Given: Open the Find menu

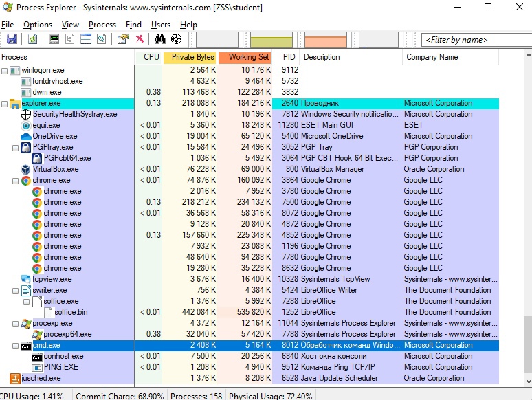Looking at the screenshot, I should 133,25.
